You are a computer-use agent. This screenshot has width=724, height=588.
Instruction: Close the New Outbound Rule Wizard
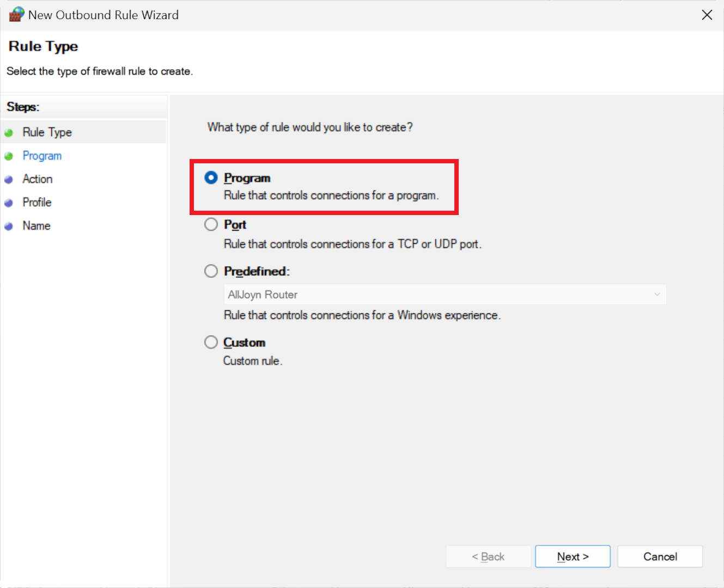click(x=707, y=15)
